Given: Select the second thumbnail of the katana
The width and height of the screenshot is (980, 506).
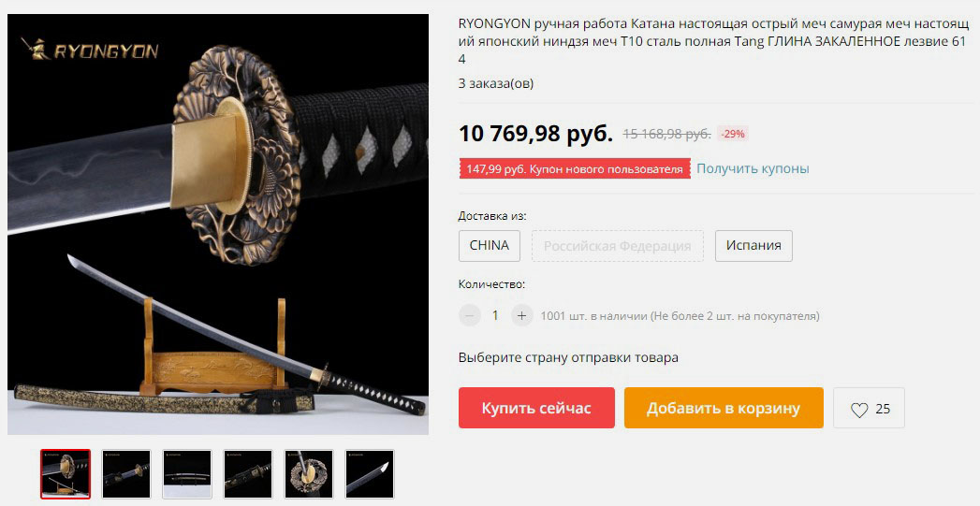Looking at the screenshot, I should coord(126,474).
